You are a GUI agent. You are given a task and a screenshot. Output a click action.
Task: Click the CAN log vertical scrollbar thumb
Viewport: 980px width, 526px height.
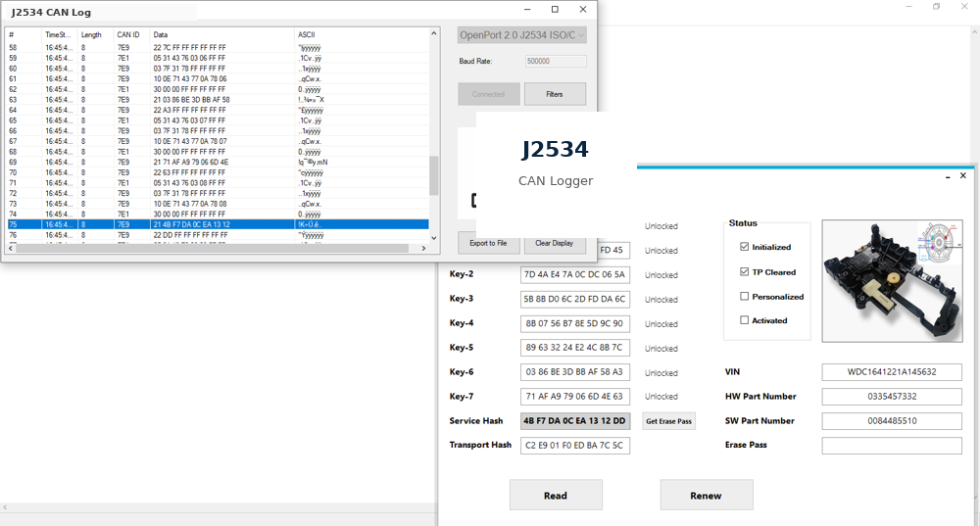click(x=434, y=175)
